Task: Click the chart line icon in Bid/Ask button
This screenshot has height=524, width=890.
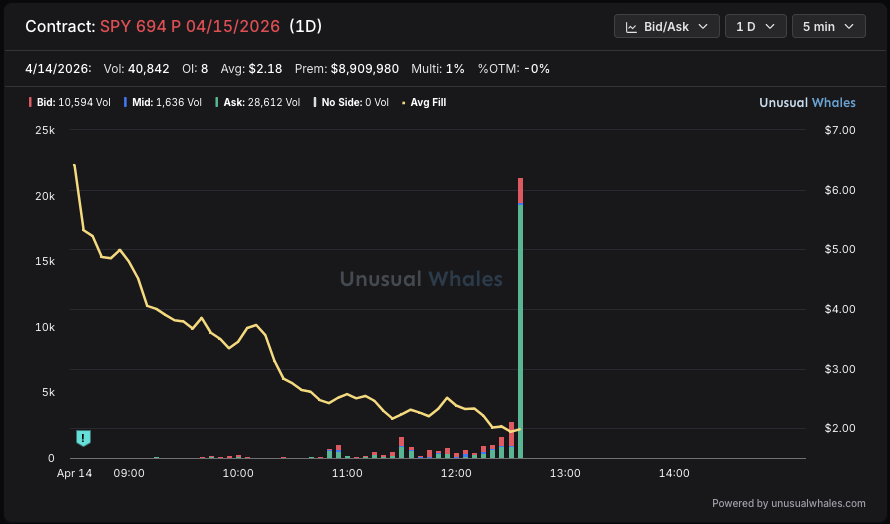Action: [x=631, y=27]
